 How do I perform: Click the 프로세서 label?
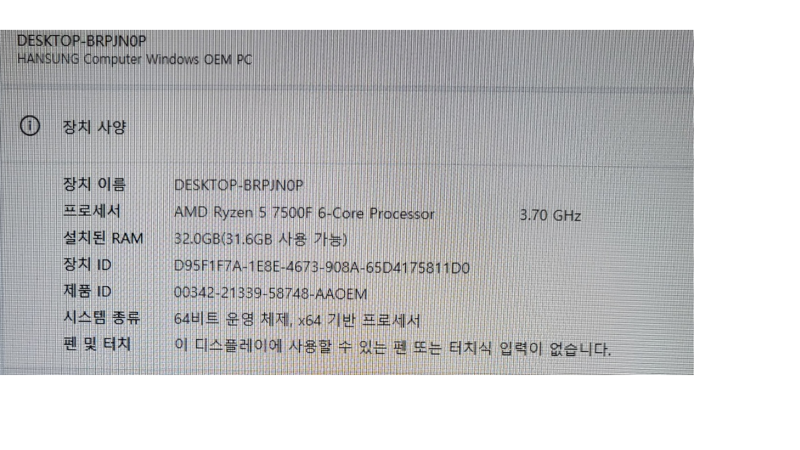91,211
